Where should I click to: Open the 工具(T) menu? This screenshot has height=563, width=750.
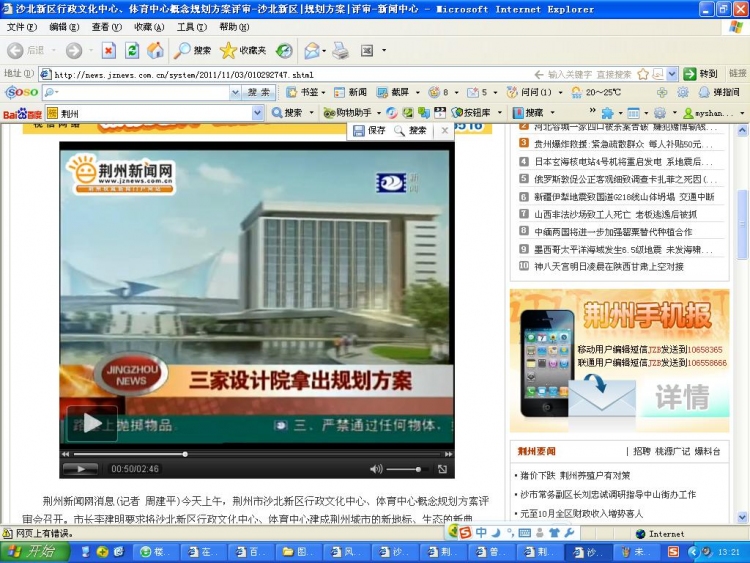click(x=192, y=27)
